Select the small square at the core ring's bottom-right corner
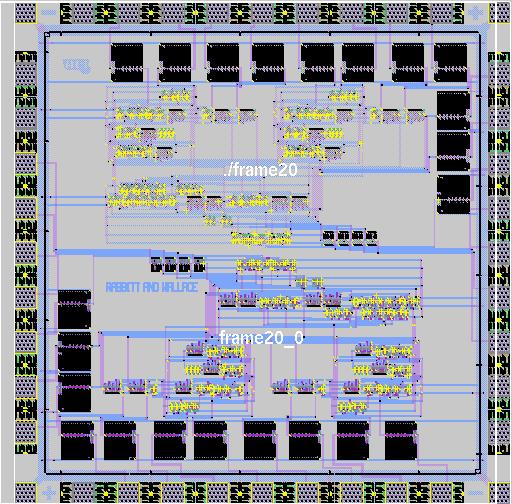The width and height of the screenshot is (512, 504). (x=477, y=471)
